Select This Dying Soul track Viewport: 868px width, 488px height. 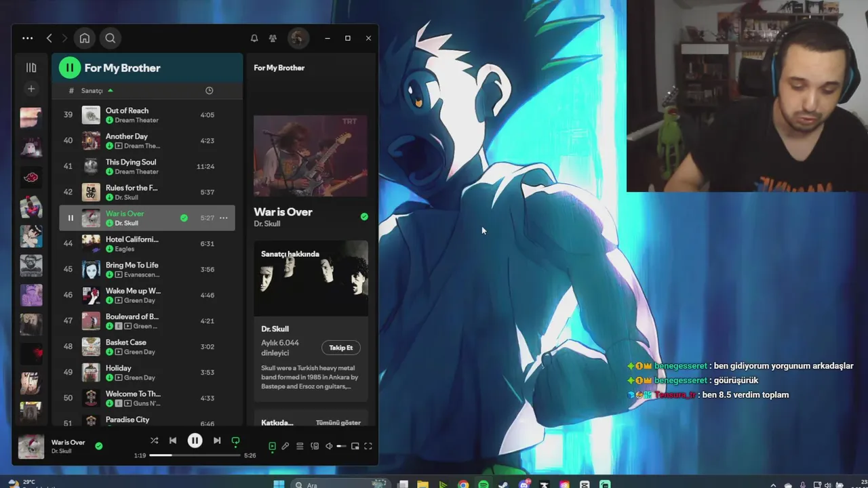[x=147, y=167]
